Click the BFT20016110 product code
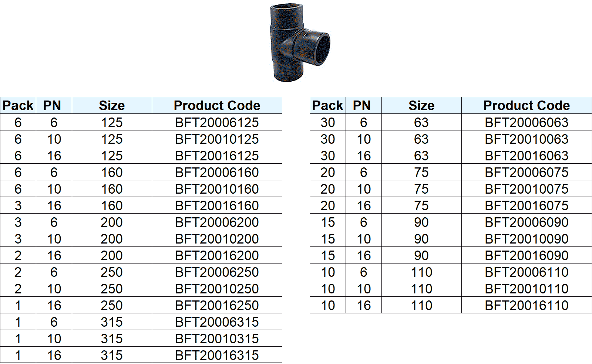The width and height of the screenshot is (592, 364). coord(527,305)
